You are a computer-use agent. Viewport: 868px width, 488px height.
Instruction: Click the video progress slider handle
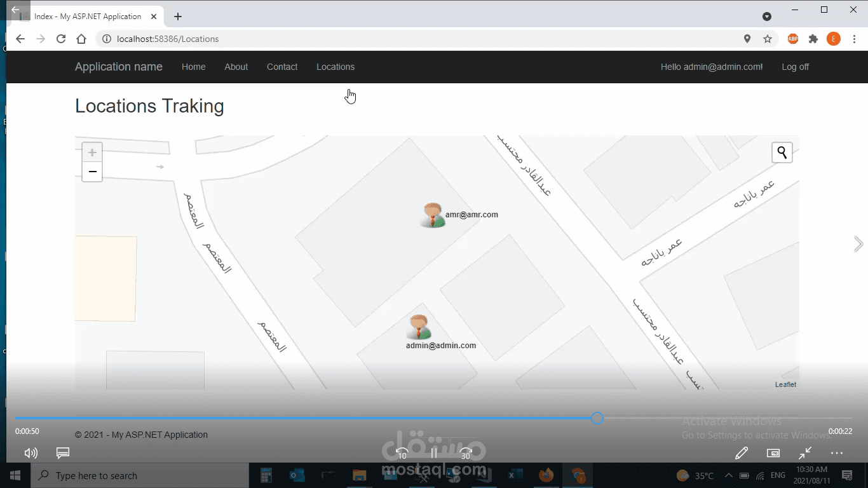point(597,418)
